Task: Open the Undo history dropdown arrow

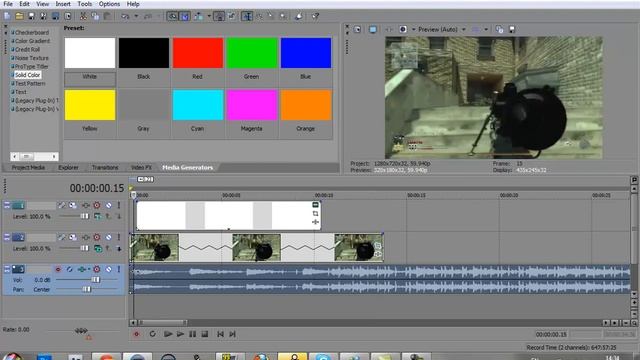Action: tap(136, 16)
